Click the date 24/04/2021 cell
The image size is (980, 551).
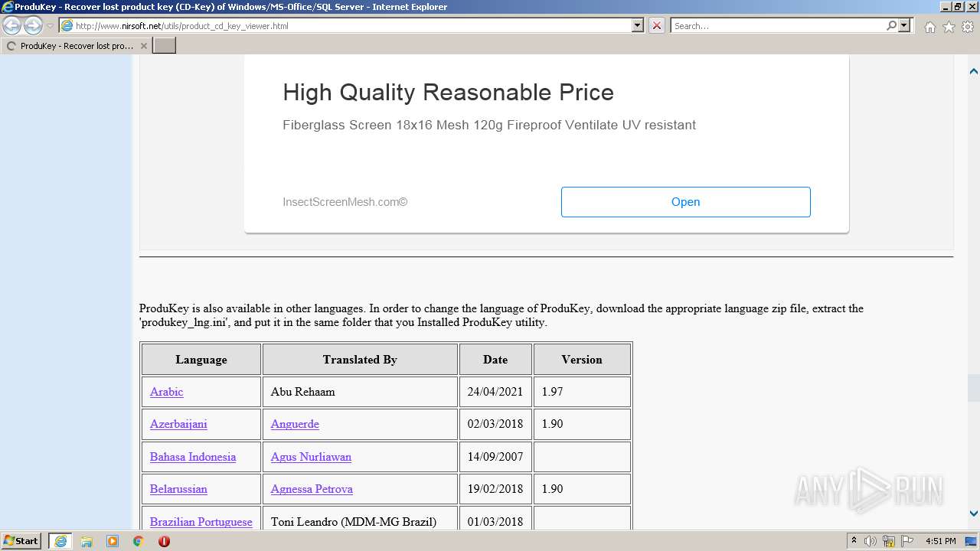coord(495,392)
